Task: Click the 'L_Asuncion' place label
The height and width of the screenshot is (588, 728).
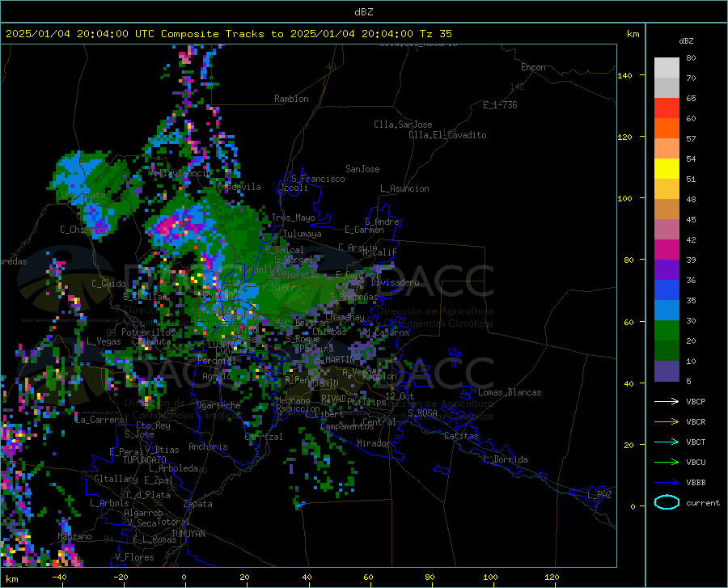Action: (404, 188)
